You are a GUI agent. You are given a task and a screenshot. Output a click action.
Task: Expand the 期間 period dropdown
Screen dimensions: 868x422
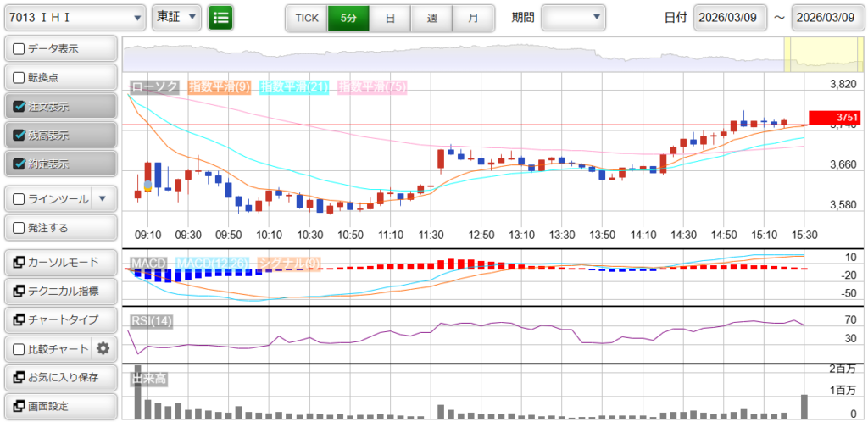pyautogui.click(x=574, y=17)
